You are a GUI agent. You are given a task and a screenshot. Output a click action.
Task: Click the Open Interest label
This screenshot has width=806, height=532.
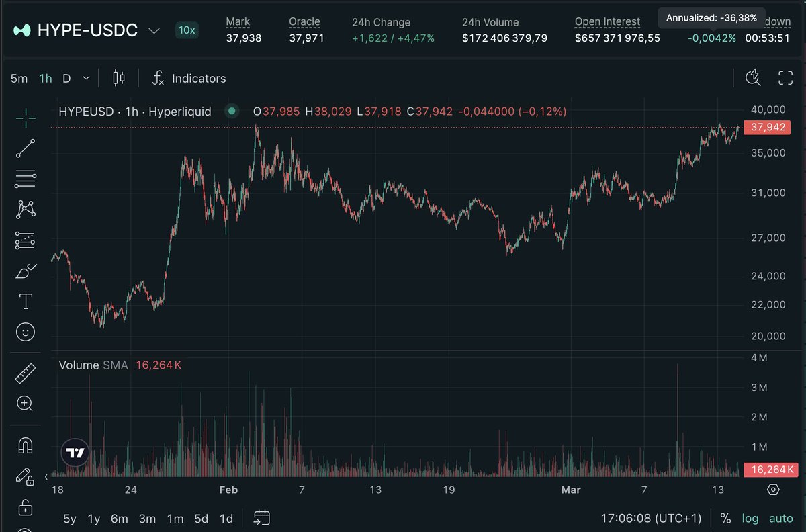pos(607,22)
